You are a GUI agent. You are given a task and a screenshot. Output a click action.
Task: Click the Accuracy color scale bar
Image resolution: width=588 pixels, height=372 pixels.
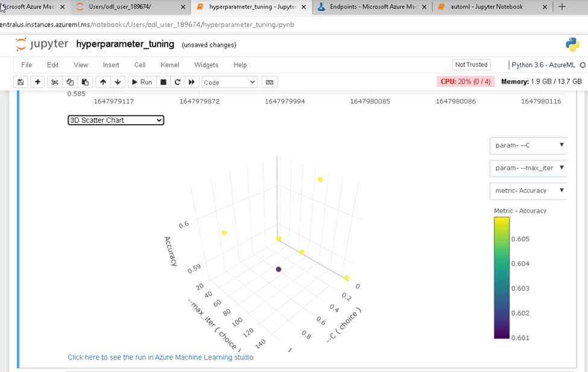point(502,278)
